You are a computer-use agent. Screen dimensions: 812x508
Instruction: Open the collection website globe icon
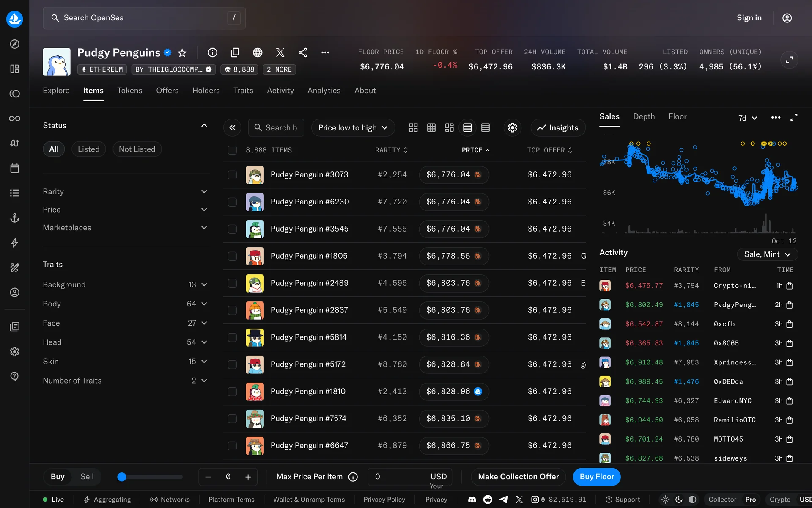click(x=258, y=52)
